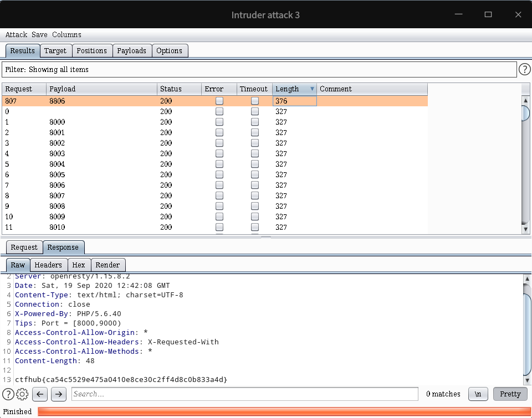
Task: Toggle Timeout checkbox for payload 8010
Action: pos(255,227)
